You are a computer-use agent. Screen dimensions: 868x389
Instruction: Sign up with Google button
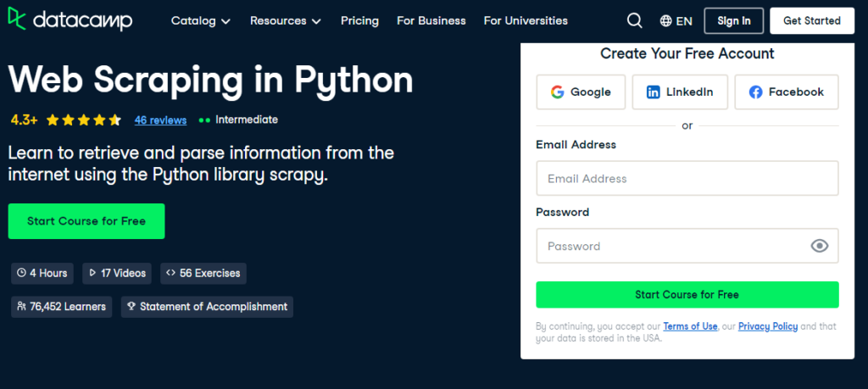point(581,92)
